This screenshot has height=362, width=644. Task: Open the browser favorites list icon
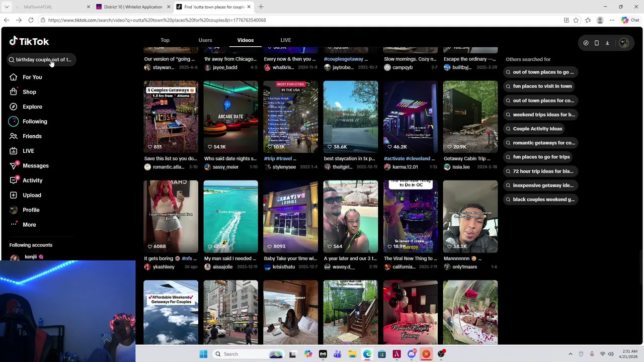588,20
